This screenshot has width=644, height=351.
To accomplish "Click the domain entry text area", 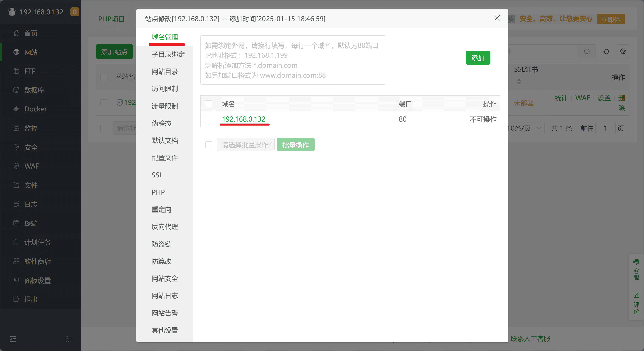I will (x=293, y=60).
